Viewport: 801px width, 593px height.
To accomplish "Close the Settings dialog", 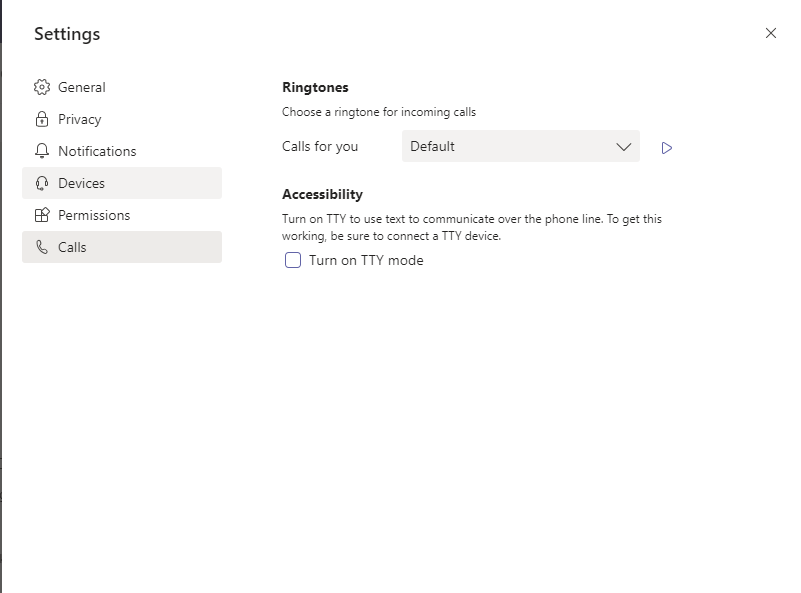I will tap(771, 33).
